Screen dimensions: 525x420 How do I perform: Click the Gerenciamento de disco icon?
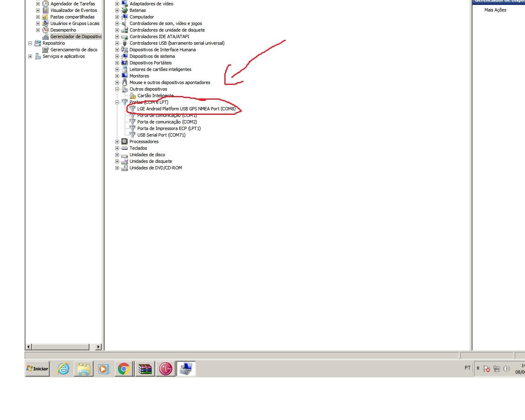[46, 50]
